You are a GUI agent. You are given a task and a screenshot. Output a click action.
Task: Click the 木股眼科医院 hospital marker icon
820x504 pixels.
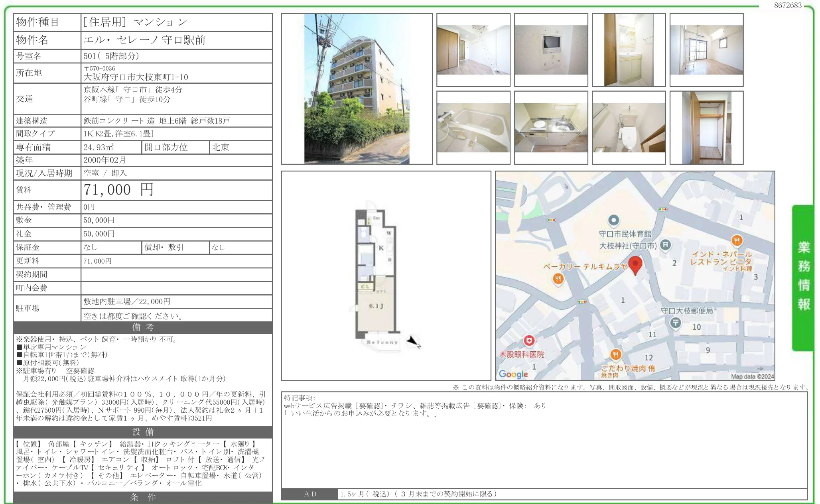[529, 341]
